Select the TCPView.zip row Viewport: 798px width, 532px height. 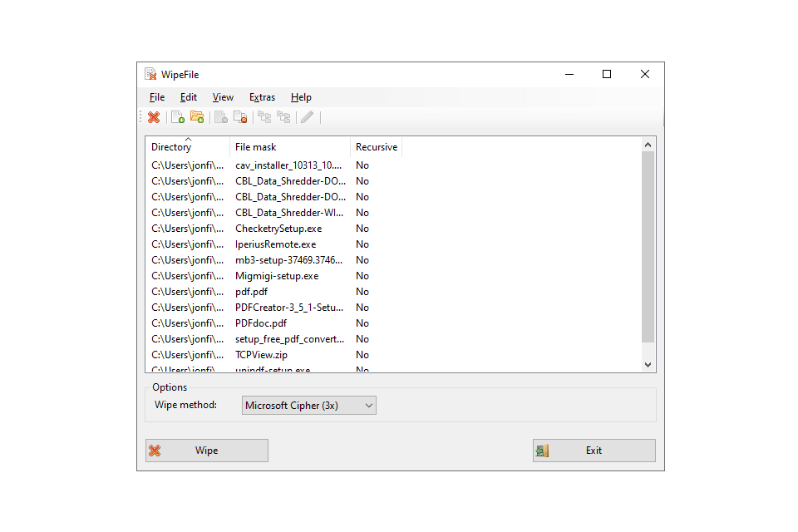(261, 355)
